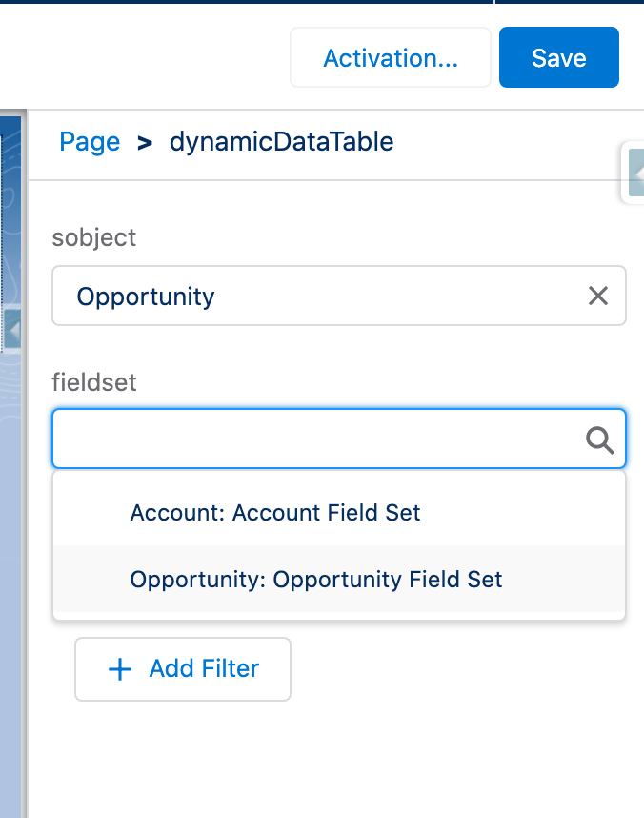Image resolution: width=644 pixels, height=818 pixels.
Task: Open the Activation... dialog
Action: pyautogui.click(x=391, y=57)
